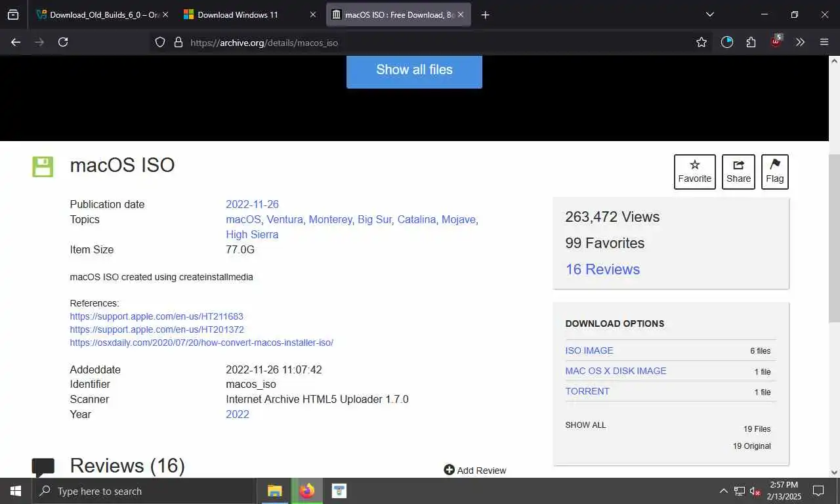Show more toolbar tools double-chevron
The width and height of the screenshot is (840, 504).
[800, 42]
